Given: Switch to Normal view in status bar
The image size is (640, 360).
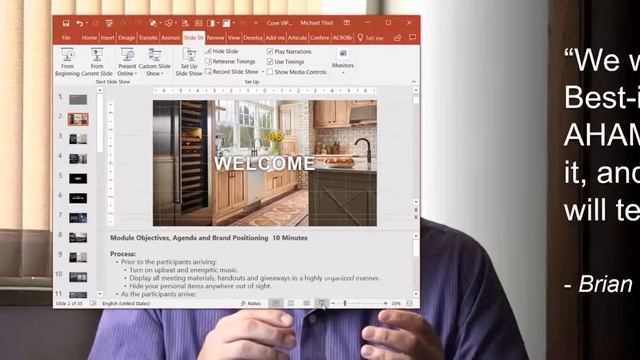Looking at the screenshot, I should click(x=276, y=303).
